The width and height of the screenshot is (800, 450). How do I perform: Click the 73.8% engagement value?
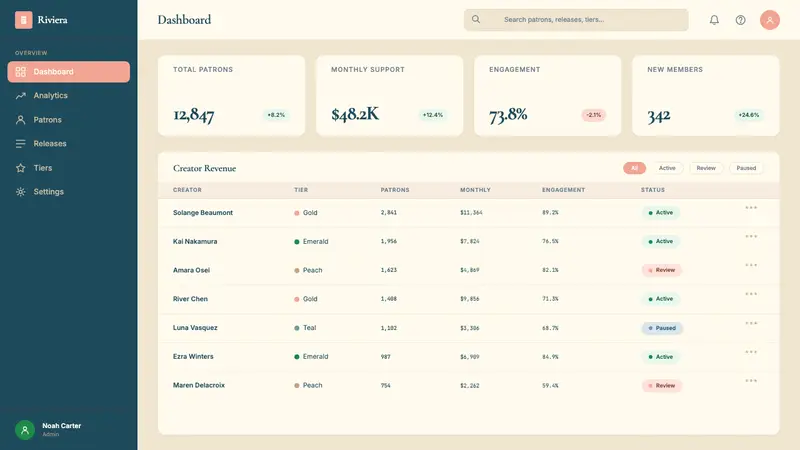click(x=508, y=115)
